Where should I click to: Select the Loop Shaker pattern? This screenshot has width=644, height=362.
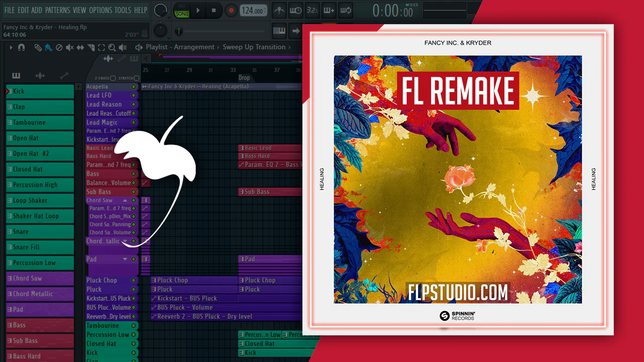coord(40,201)
